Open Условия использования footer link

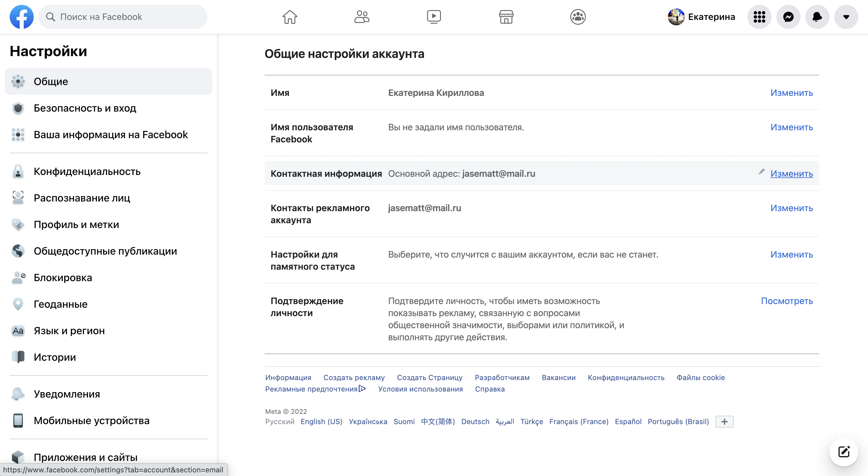[x=420, y=389]
